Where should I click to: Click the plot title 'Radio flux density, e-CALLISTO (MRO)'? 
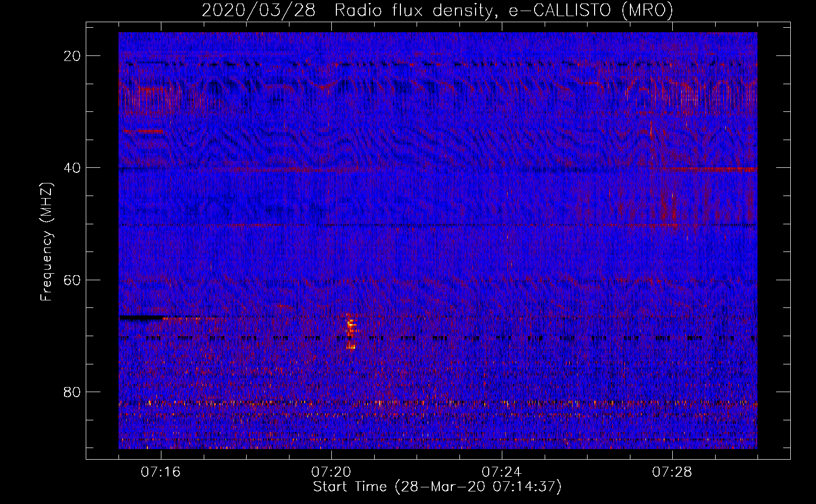coord(503,10)
